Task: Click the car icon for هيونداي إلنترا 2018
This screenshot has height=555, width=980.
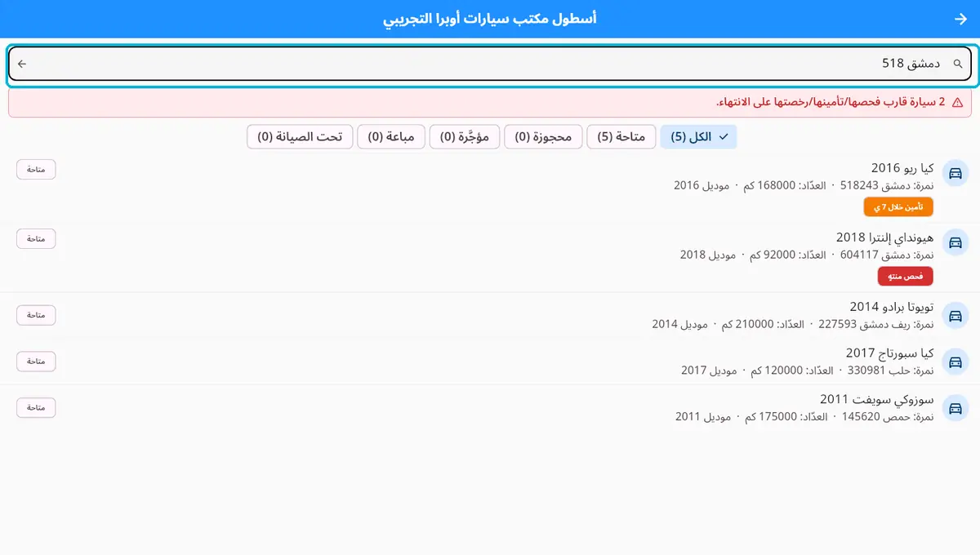Action: 955,242
